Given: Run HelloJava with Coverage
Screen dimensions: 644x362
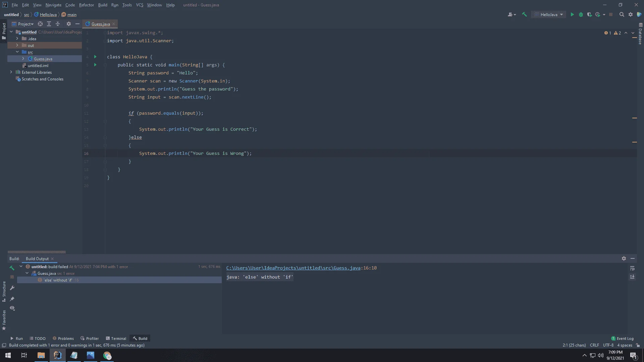Looking at the screenshot, I should [x=589, y=14].
